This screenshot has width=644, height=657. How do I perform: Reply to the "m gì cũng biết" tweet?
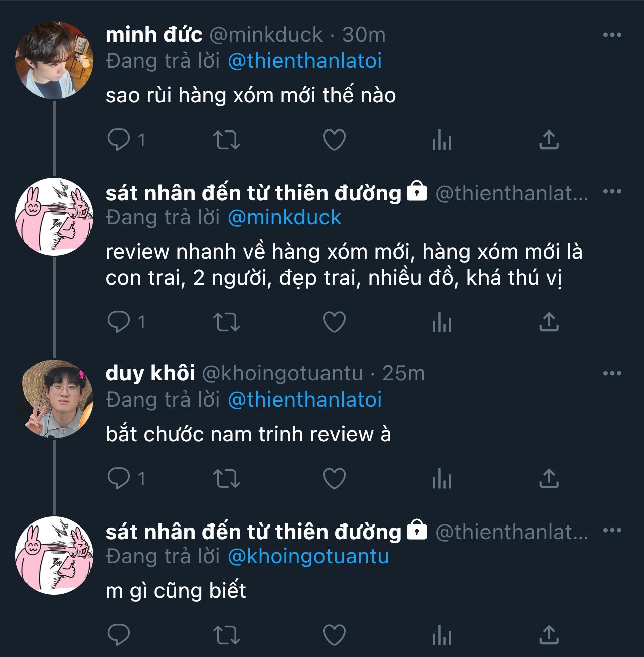119,635
